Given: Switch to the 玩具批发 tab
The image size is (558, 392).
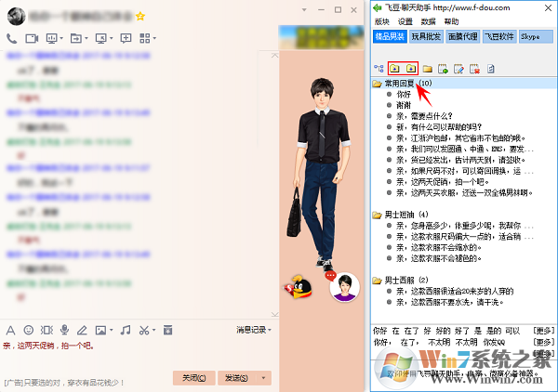Looking at the screenshot, I should pyautogui.click(x=426, y=36).
